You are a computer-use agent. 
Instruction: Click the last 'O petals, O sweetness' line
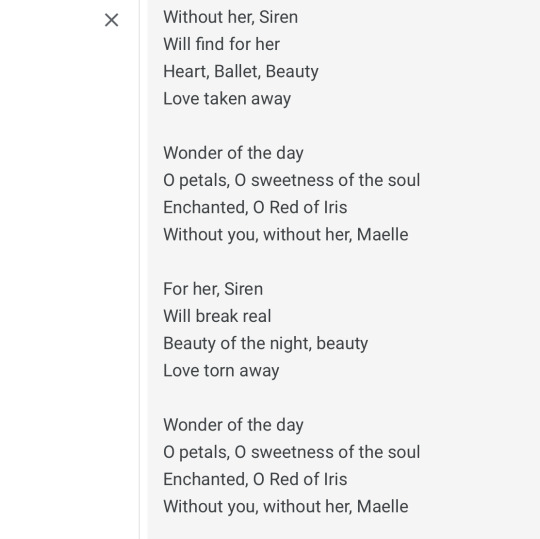tap(291, 452)
